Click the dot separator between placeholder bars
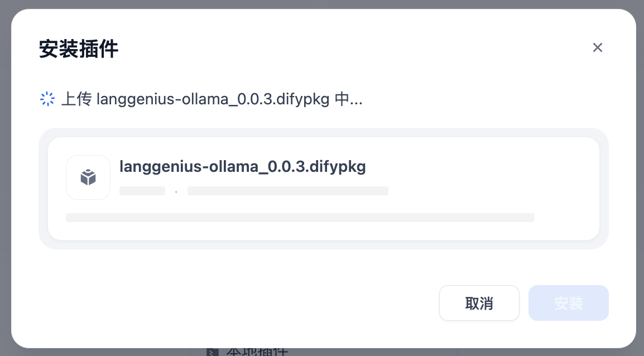This screenshot has width=644, height=356. (176, 191)
